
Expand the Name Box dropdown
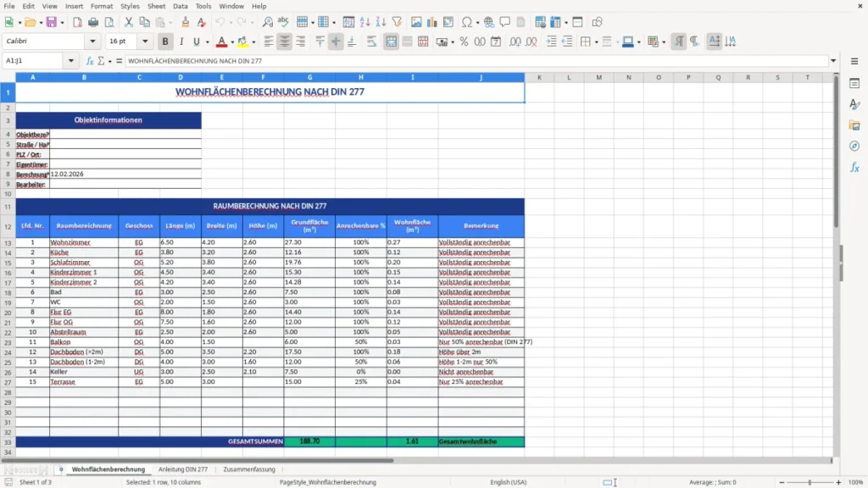pos(71,61)
